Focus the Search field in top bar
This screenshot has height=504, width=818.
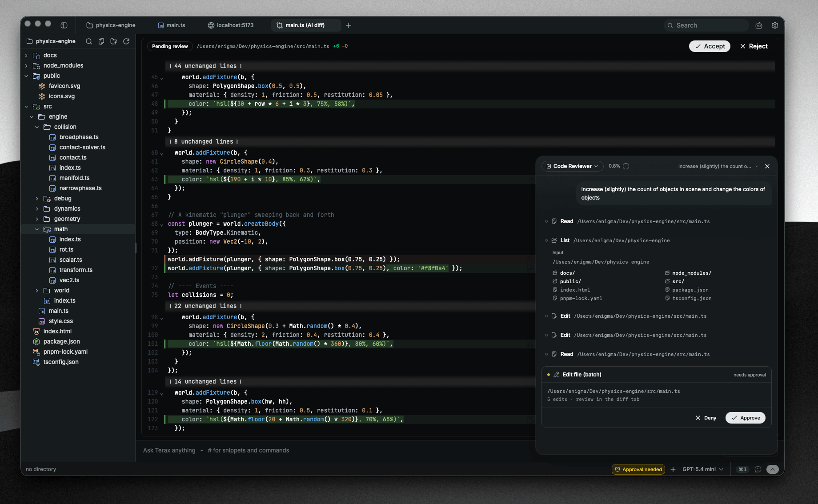click(706, 25)
